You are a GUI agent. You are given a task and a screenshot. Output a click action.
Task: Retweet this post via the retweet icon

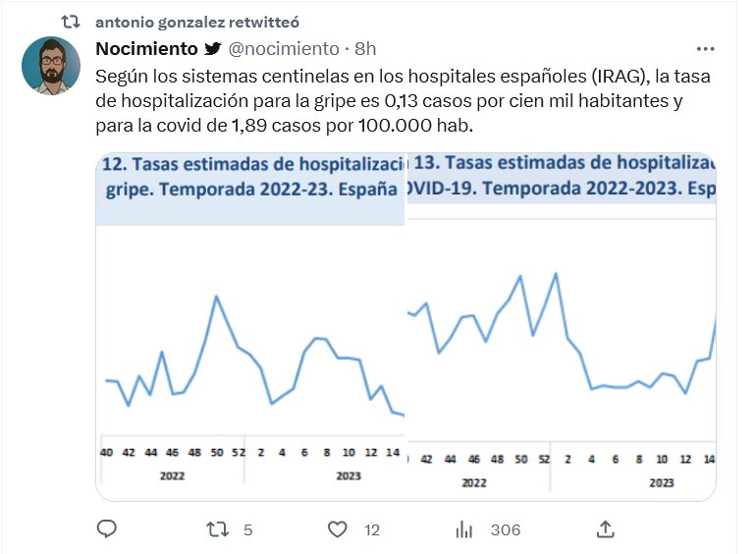[x=217, y=529]
